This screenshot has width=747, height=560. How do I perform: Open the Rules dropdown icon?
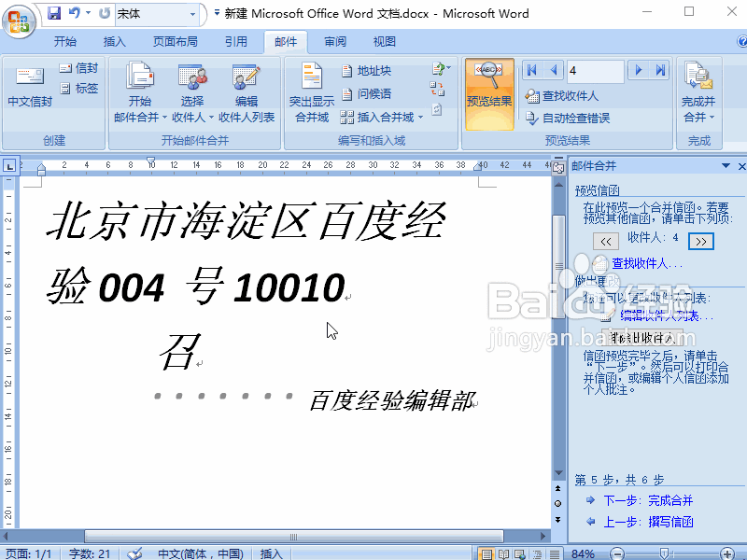[441, 69]
